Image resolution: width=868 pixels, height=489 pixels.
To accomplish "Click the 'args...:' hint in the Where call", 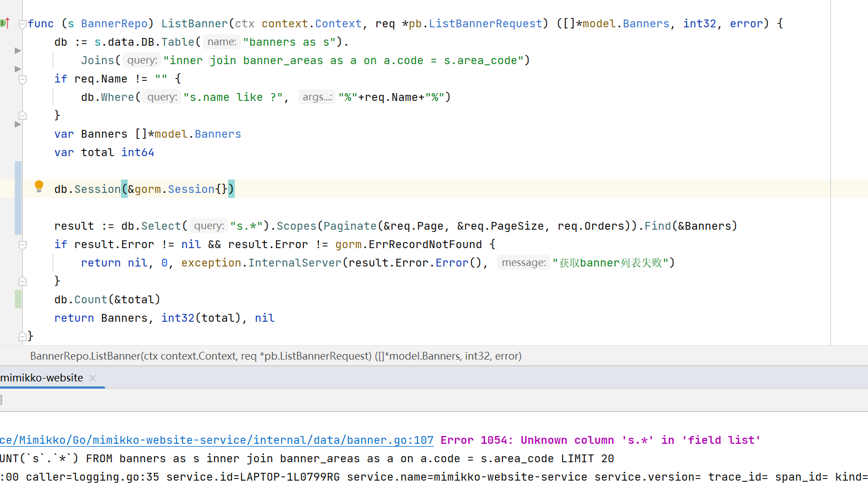I will coord(317,97).
